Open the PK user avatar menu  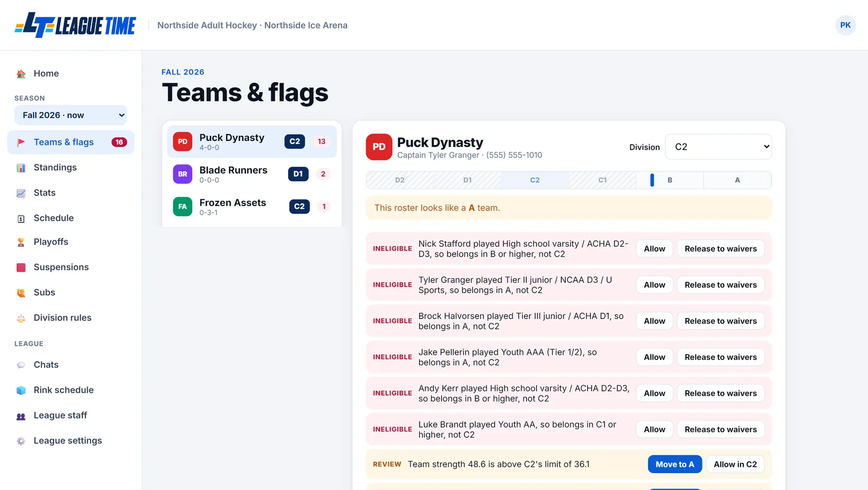click(845, 25)
